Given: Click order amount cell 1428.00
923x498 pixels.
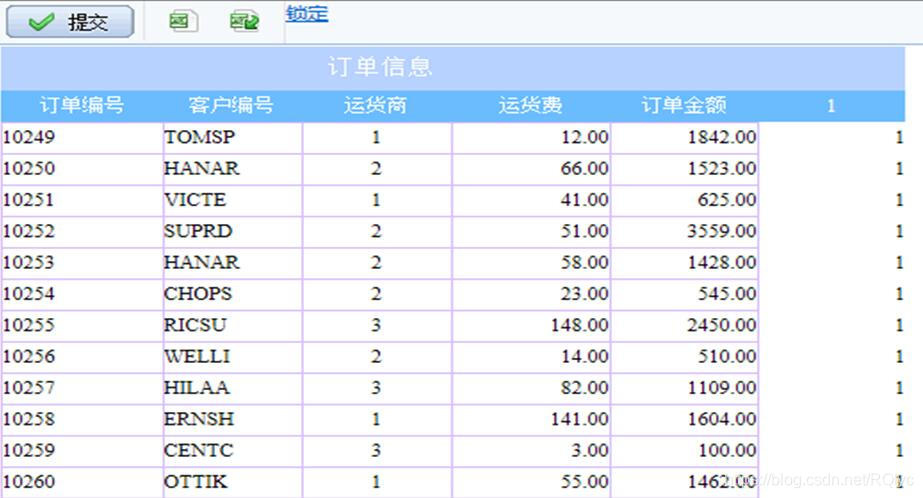Looking at the screenshot, I should (x=685, y=263).
